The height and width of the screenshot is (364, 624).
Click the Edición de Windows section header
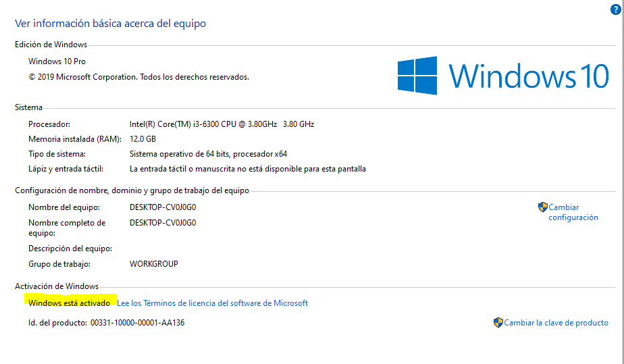51,45
